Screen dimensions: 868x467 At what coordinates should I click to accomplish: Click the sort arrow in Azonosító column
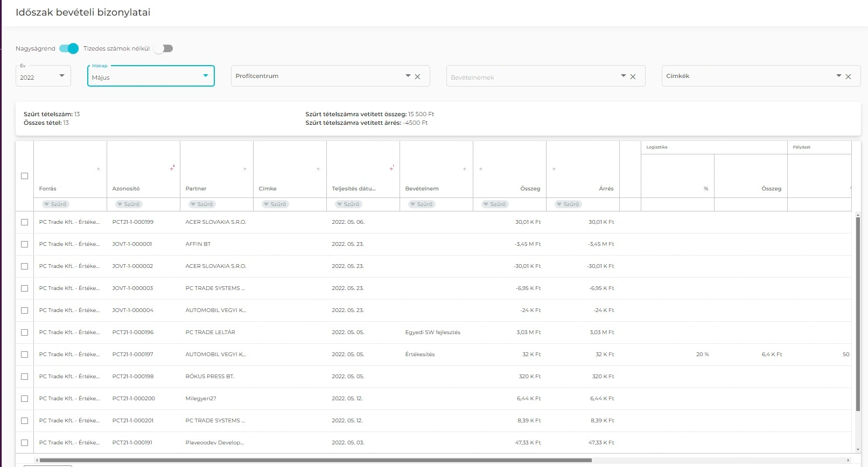(x=172, y=169)
